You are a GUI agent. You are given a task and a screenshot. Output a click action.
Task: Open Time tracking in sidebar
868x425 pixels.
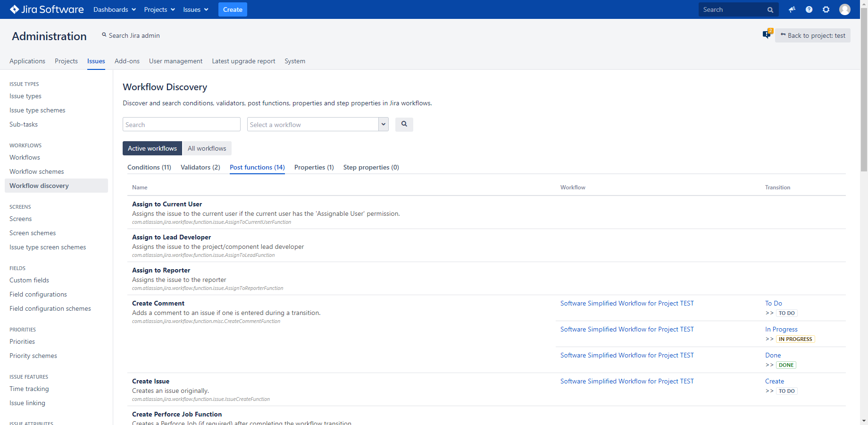(29, 389)
